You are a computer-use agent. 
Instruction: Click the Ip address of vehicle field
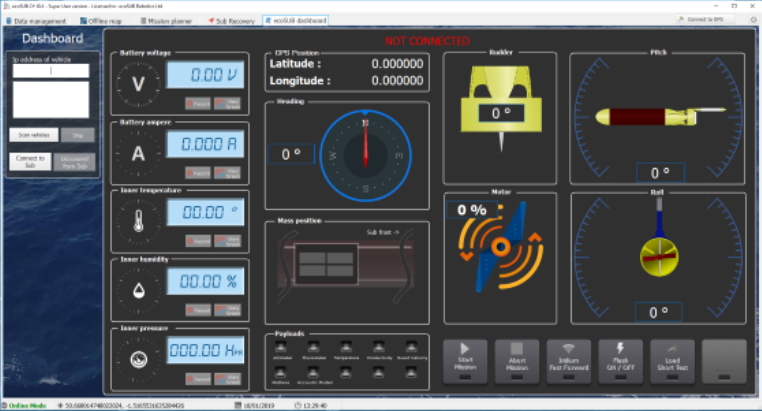(x=51, y=71)
